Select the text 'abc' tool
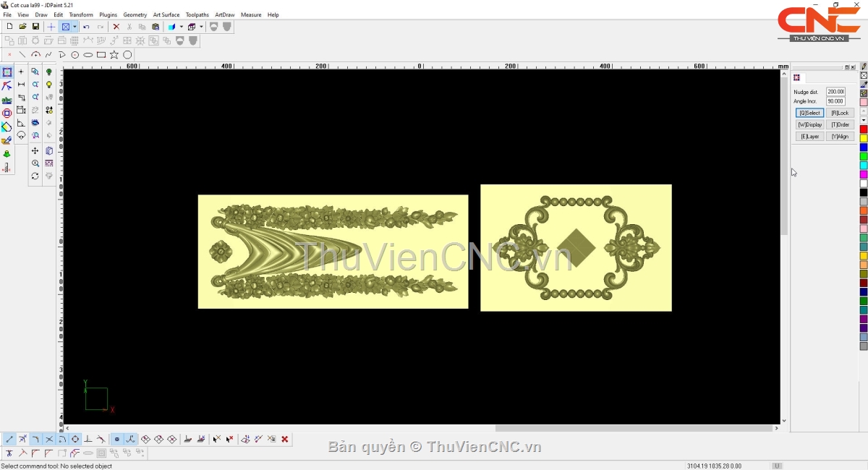868x470 pixels. pos(7,100)
